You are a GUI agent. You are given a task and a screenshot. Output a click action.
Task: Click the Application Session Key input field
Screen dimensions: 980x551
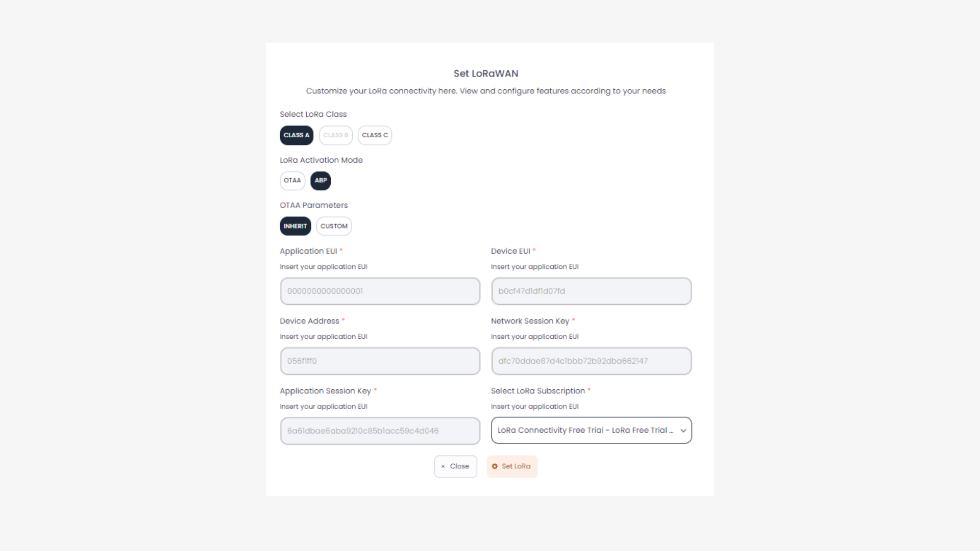(380, 431)
